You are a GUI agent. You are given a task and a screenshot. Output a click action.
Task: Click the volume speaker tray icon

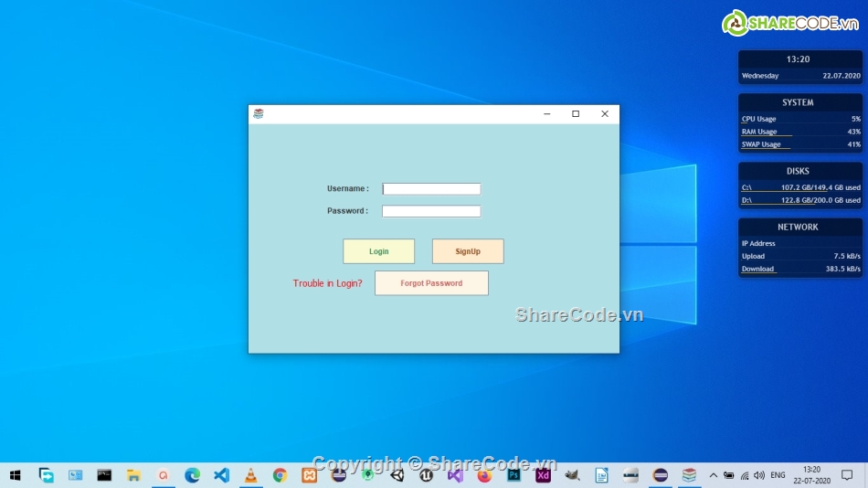[759, 475]
